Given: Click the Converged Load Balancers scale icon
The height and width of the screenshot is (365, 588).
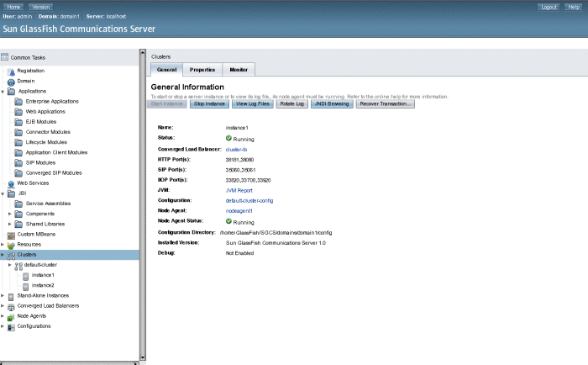Looking at the screenshot, I should pyautogui.click(x=11, y=306).
